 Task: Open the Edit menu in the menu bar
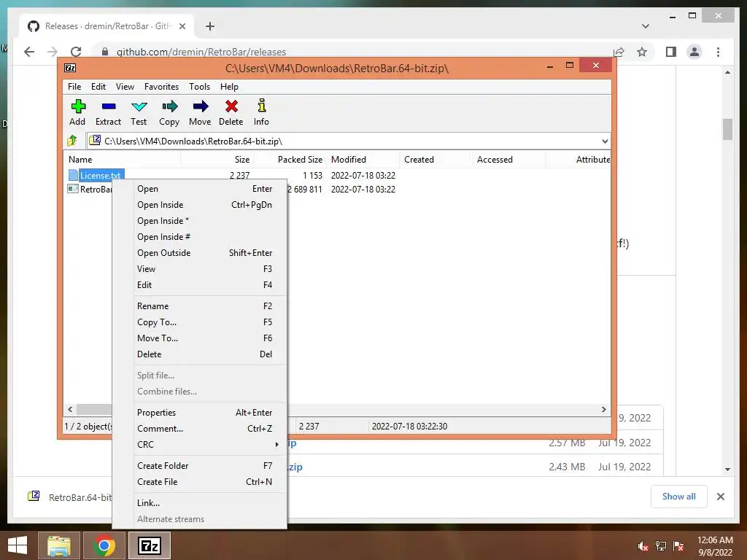pos(98,87)
